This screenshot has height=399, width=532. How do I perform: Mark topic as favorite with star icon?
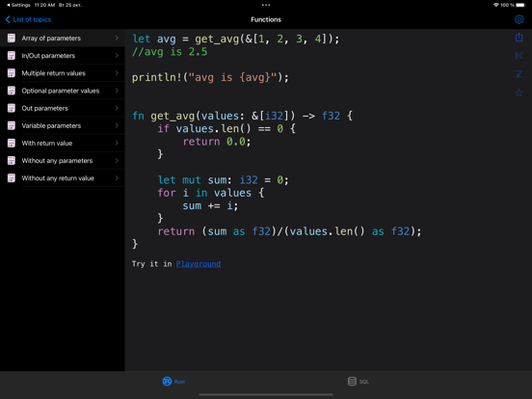(x=519, y=93)
